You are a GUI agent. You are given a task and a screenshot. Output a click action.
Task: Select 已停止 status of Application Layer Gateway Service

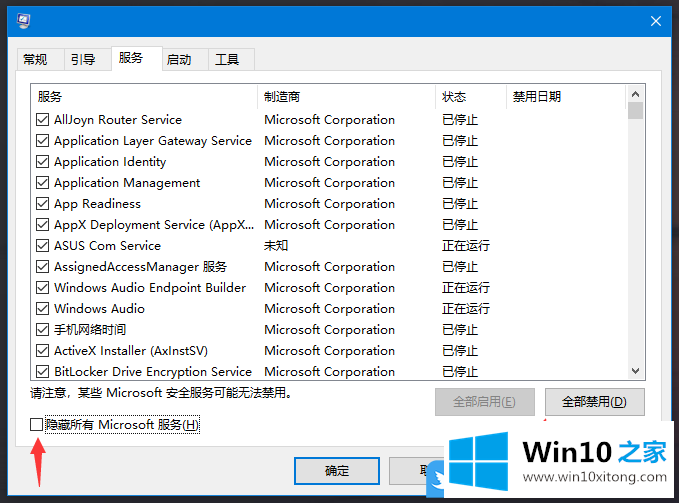click(460, 141)
